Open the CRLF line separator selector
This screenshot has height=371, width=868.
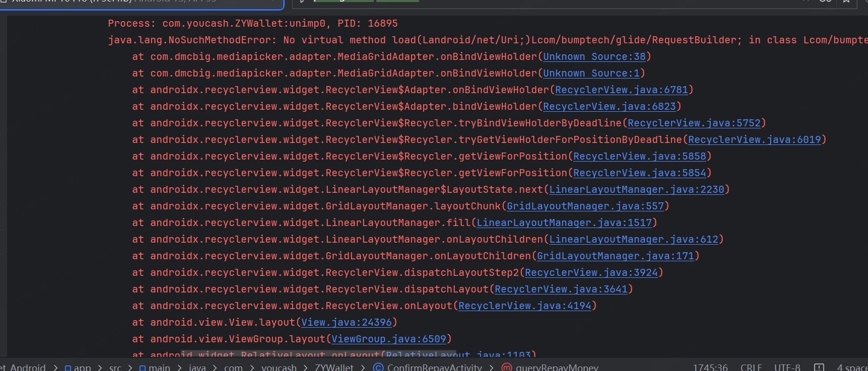(751, 367)
